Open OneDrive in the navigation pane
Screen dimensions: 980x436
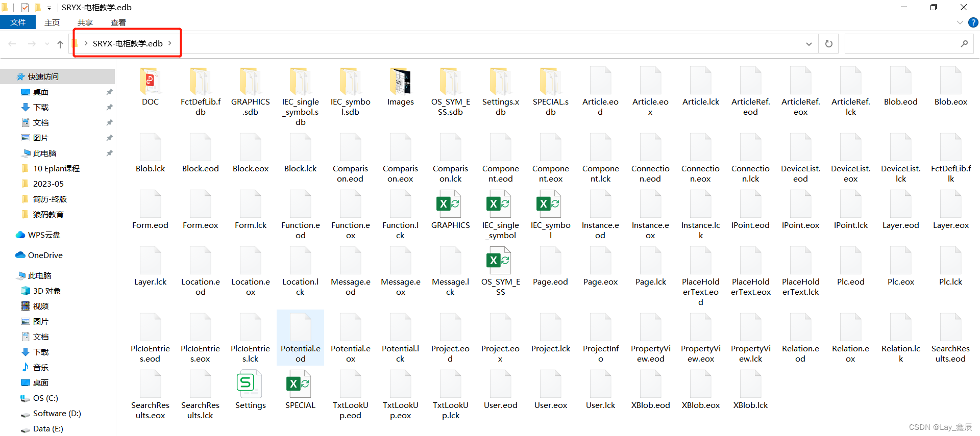(x=45, y=255)
